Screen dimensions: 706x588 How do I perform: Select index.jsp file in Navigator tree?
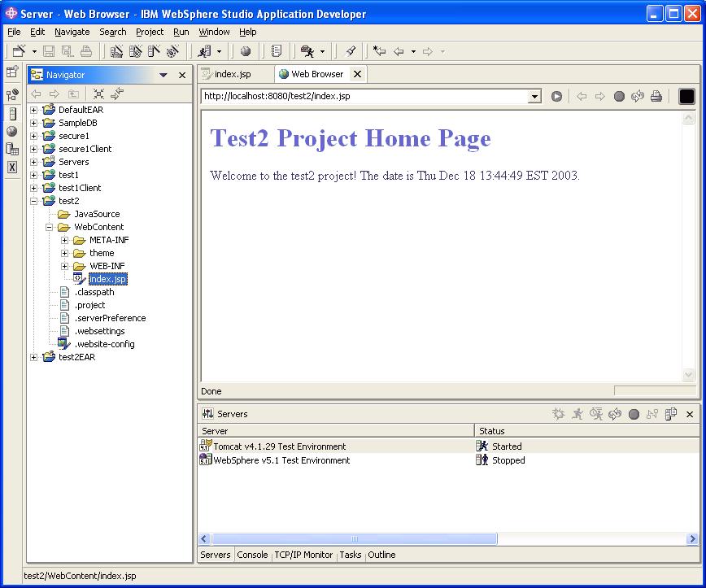[x=107, y=279]
